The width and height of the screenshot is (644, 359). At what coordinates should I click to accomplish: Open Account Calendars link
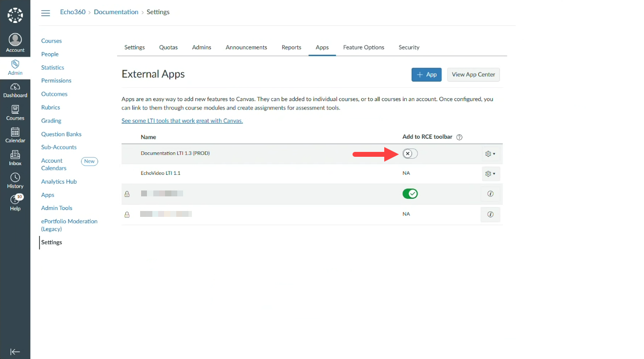[x=54, y=164]
